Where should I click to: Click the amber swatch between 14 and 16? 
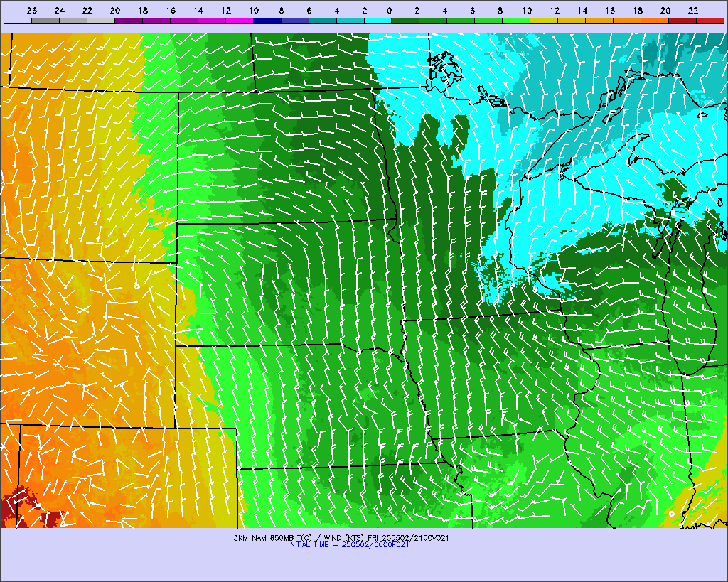(x=599, y=21)
